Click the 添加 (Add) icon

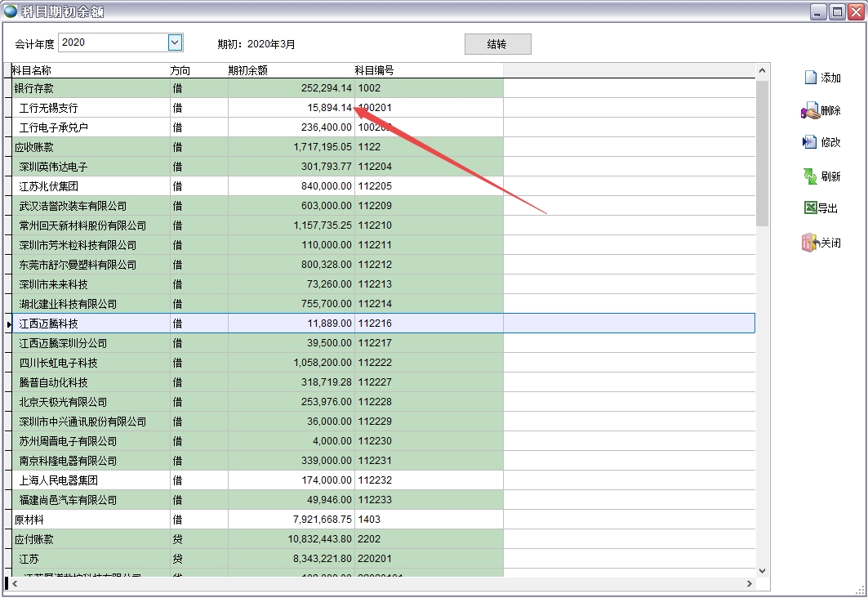(x=810, y=78)
